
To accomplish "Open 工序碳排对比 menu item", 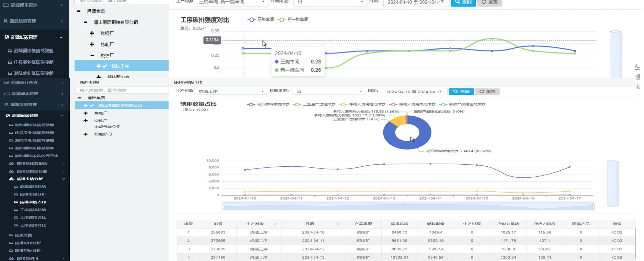I will pos(33,225).
